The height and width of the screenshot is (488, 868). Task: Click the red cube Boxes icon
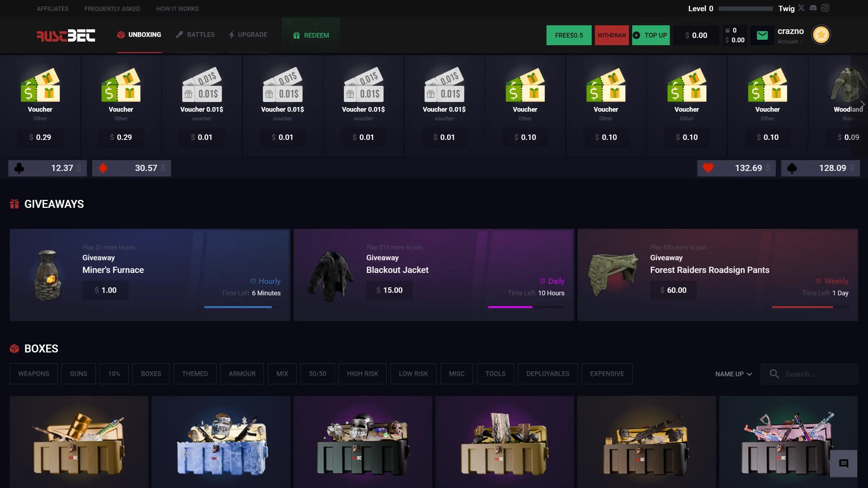click(14, 349)
